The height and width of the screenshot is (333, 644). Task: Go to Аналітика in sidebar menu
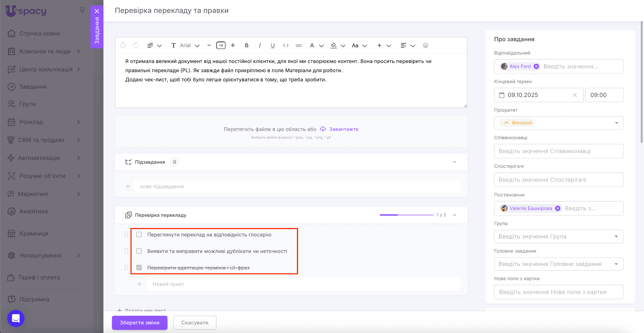(33, 211)
